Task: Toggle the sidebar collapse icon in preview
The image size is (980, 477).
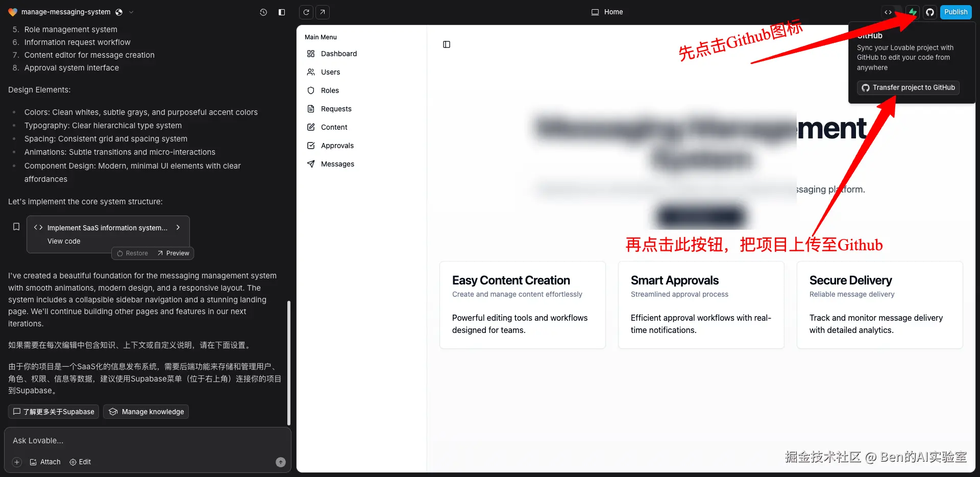Action: tap(447, 44)
